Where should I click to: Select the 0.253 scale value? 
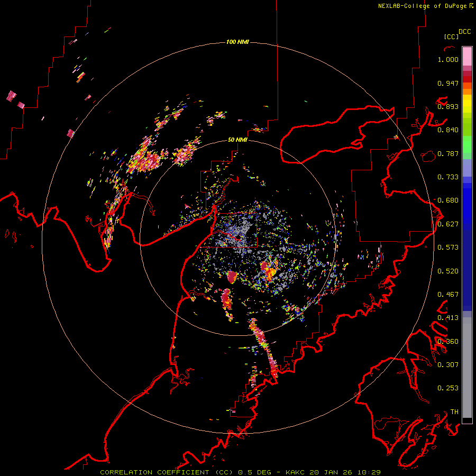pyautogui.click(x=448, y=388)
